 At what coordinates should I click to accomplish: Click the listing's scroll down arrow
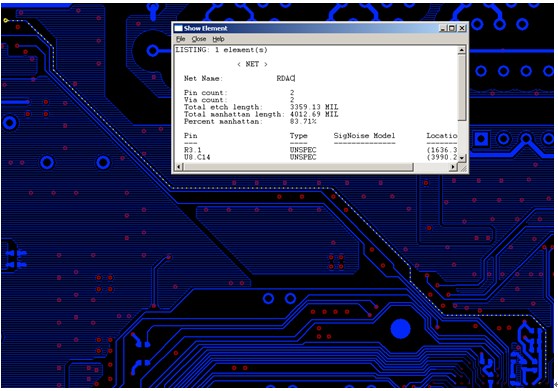pyautogui.click(x=461, y=158)
